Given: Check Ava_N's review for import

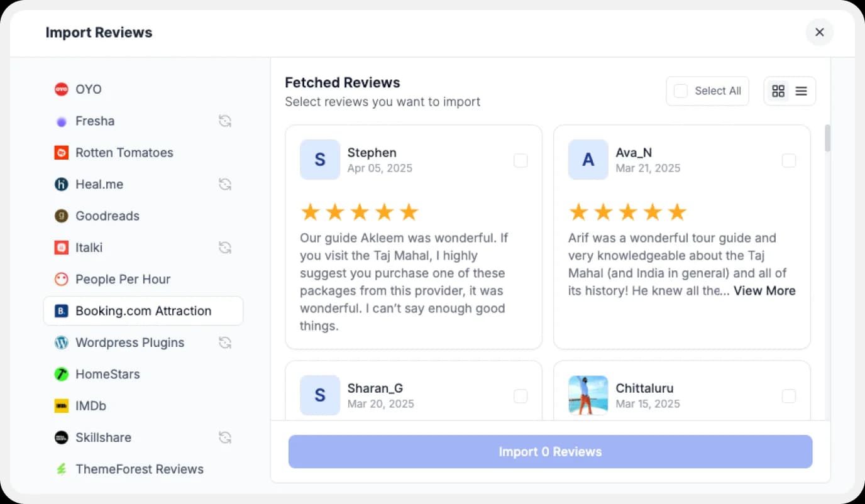Looking at the screenshot, I should [x=789, y=161].
